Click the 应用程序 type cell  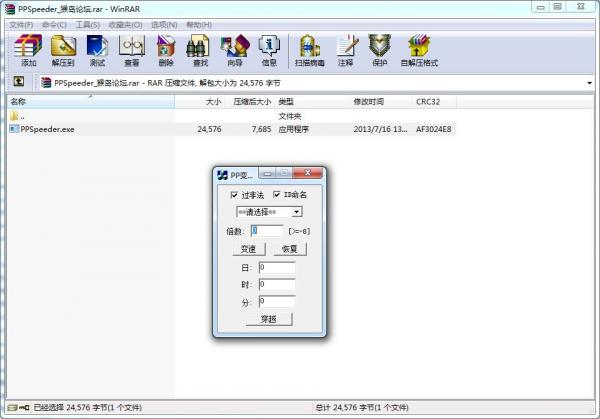(x=293, y=129)
